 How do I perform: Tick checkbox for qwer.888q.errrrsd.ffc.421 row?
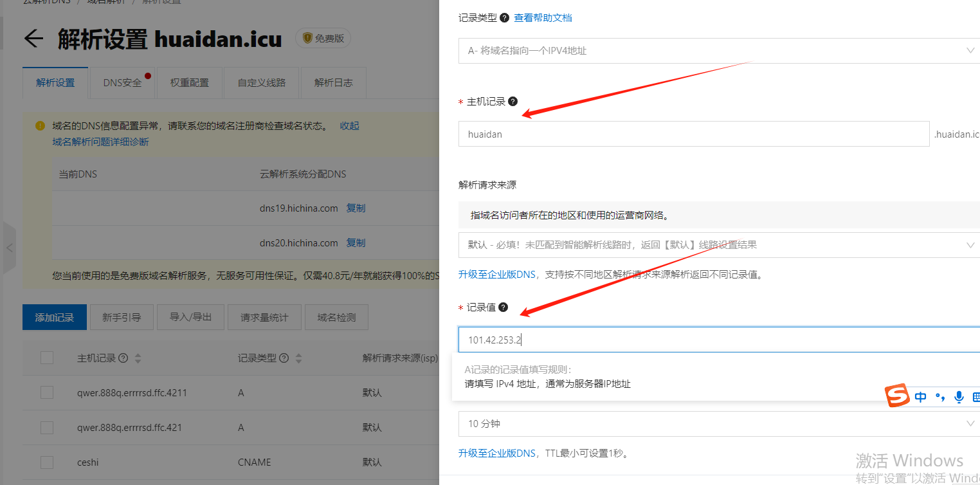[46, 427]
